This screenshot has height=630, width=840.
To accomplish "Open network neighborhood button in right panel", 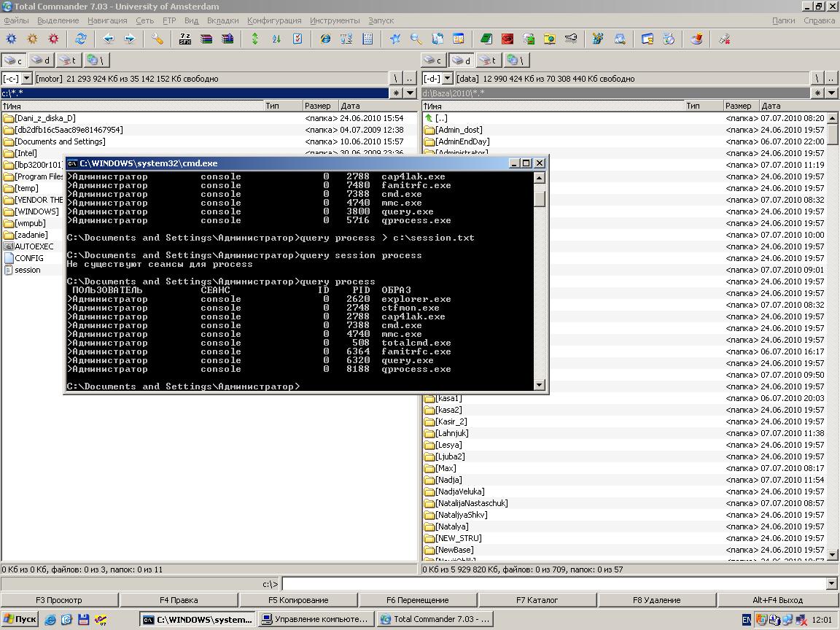I will click(516, 61).
